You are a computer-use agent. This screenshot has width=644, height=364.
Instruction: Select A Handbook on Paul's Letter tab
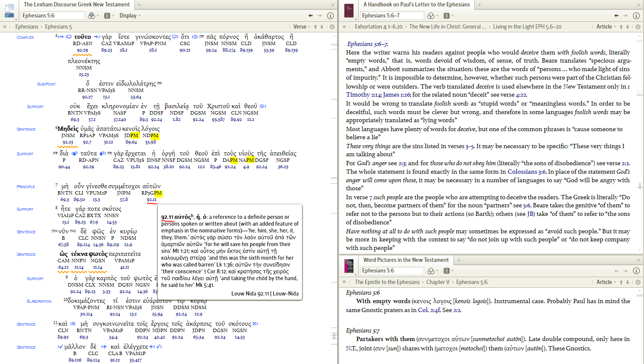(416, 4)
